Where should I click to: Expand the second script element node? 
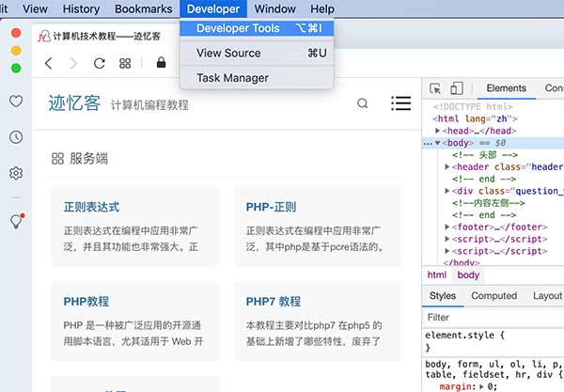(446, 251)
